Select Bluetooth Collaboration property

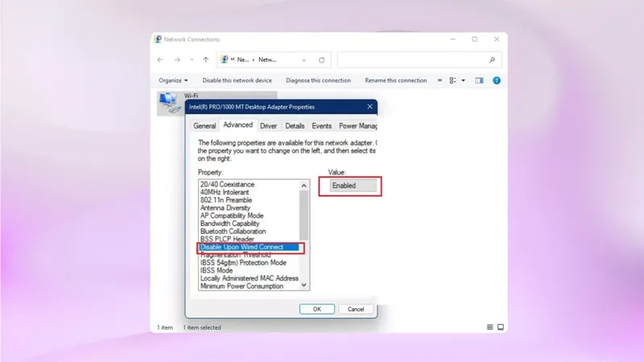pyautogui.click(x=233, y=231)
